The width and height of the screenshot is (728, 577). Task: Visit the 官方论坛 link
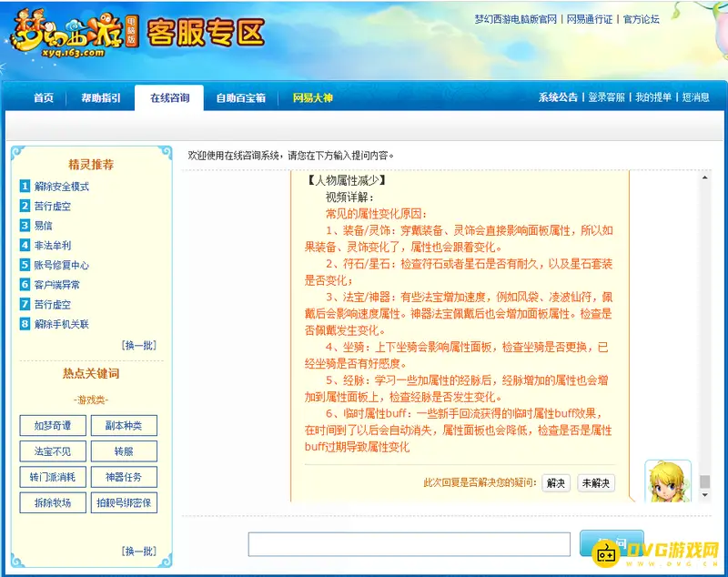pyautogui.click(x=641, y=19)
